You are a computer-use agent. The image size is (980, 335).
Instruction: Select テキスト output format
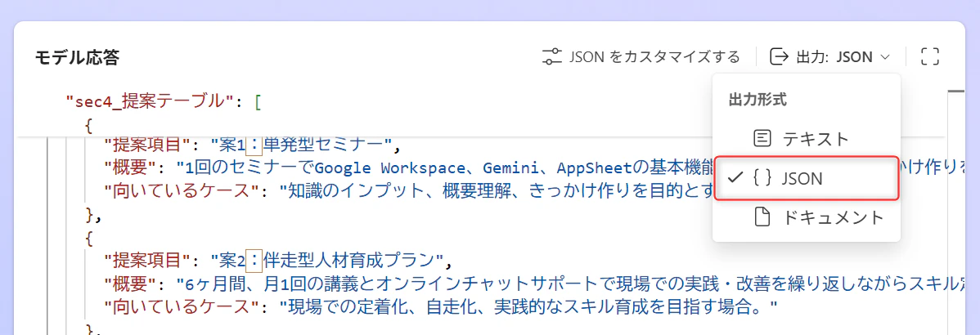(x=807, y=138)
